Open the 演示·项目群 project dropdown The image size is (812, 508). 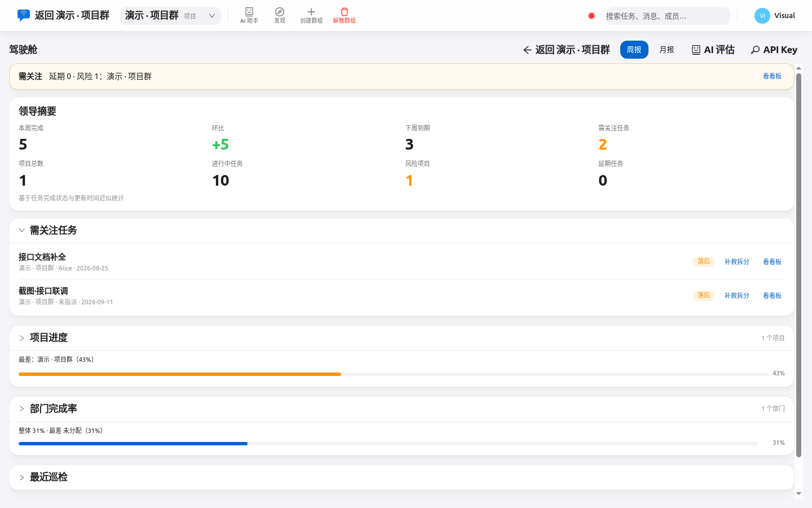click(x=170, y=16)
